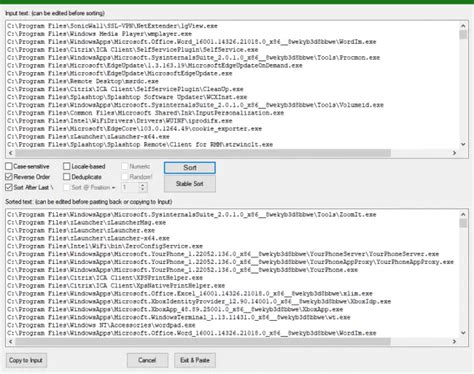
Task: Click the wmplayer.exe input line
Action: point(99,34)
